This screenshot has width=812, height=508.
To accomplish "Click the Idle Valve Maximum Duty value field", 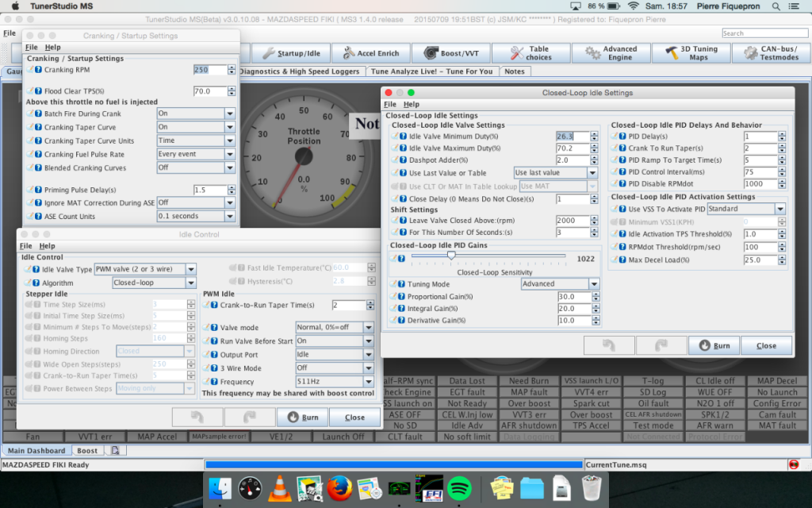I will [573, 148].
